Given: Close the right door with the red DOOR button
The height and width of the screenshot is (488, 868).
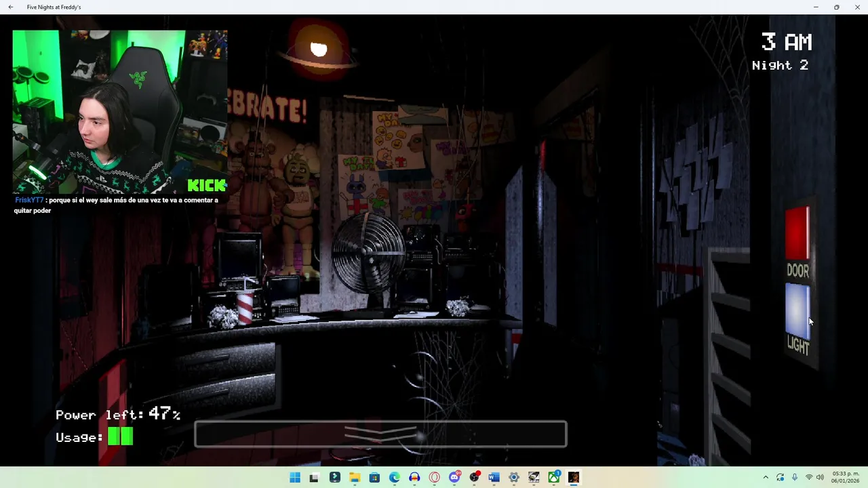Looking at the screenshot, I should [797, 234].
